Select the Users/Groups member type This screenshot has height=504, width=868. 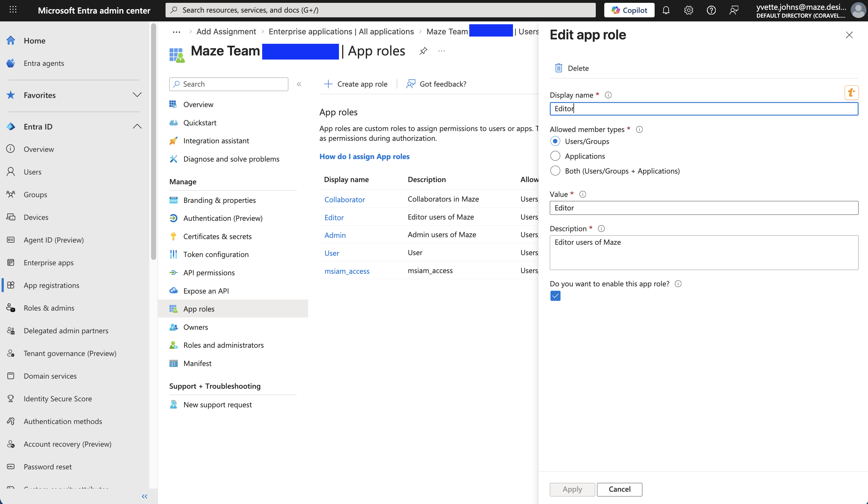pyautogui.click(x=555, y=141)
